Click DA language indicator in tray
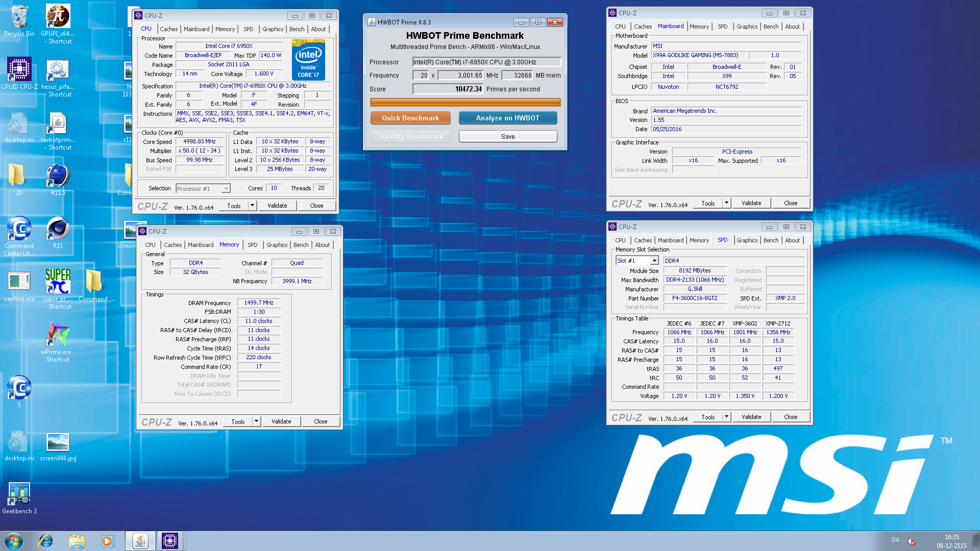The image size is (980, 551). click(x=895, y=540)
